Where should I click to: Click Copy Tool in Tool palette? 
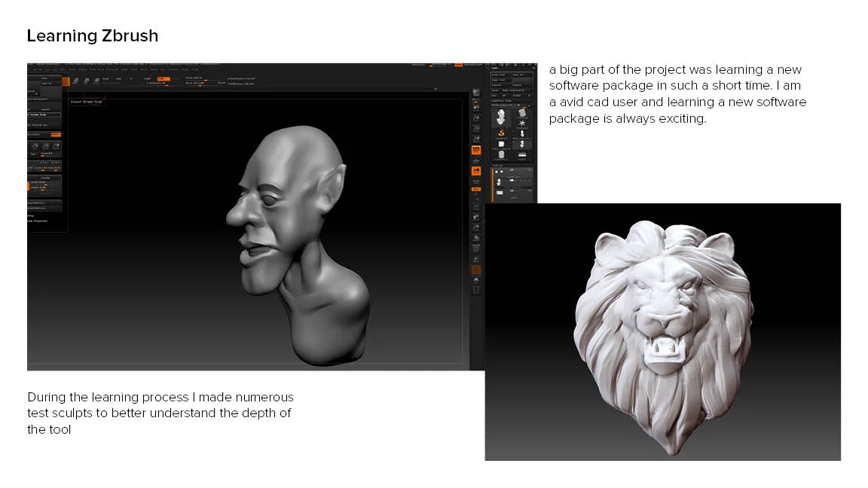click(x=500, y=80)
